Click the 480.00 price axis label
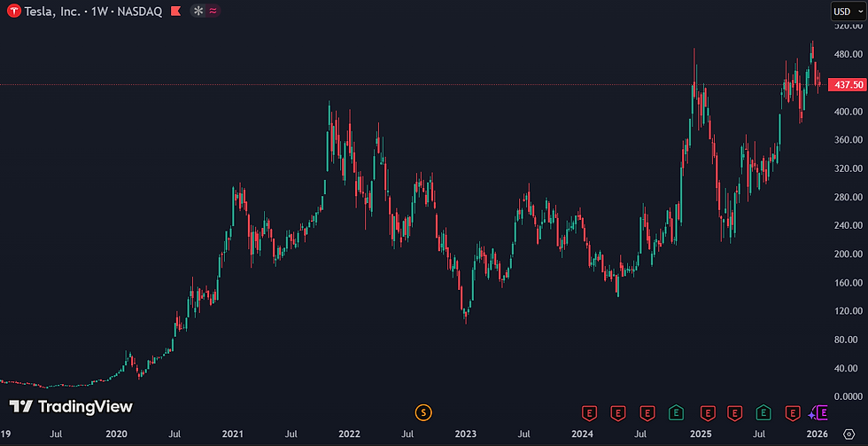 point(849,54)
